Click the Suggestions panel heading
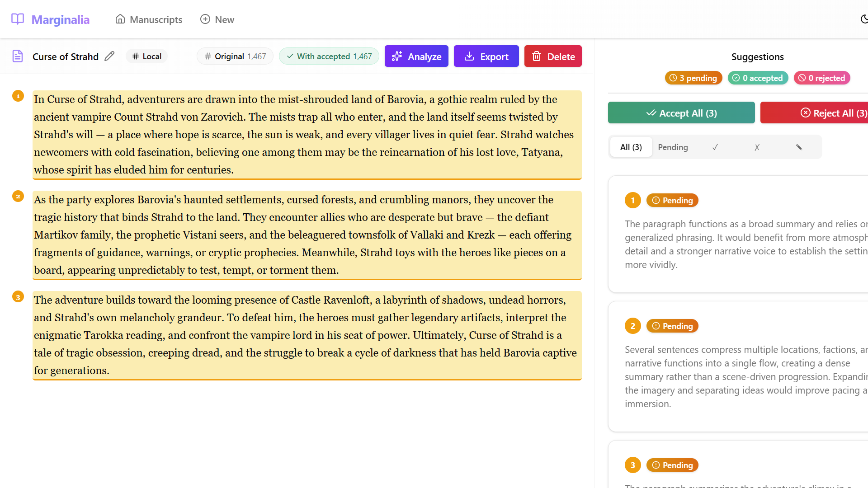Viewport: 868px width, 488px height. [757, 56]
